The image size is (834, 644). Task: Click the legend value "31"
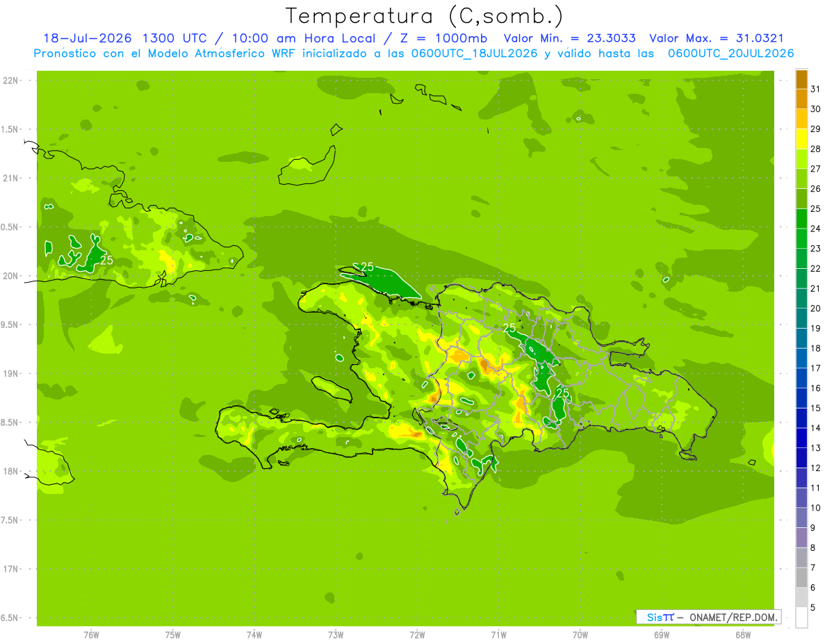click(x=815, y=89)
